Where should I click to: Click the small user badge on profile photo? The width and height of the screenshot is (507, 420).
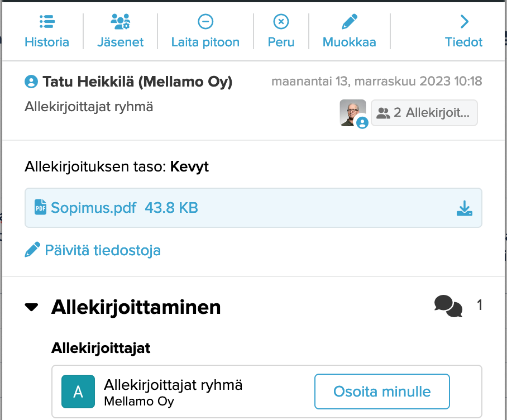point(362,122)
